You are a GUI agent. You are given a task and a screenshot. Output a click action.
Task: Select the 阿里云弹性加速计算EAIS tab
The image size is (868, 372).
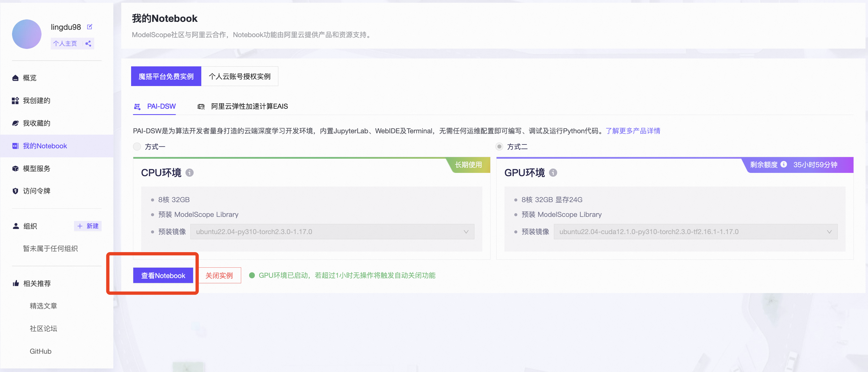(243, 107)
